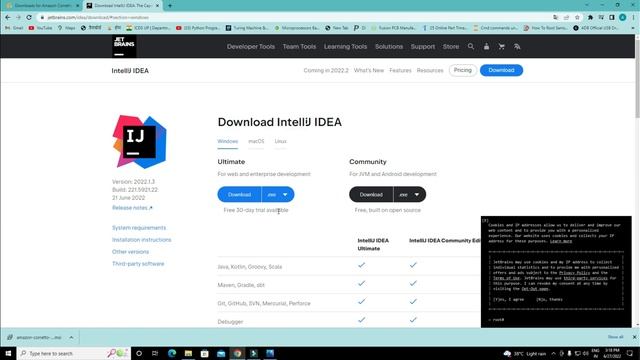Click the Windows taskbar search box
Screen dimensions: 640x360
click(73, 353)
